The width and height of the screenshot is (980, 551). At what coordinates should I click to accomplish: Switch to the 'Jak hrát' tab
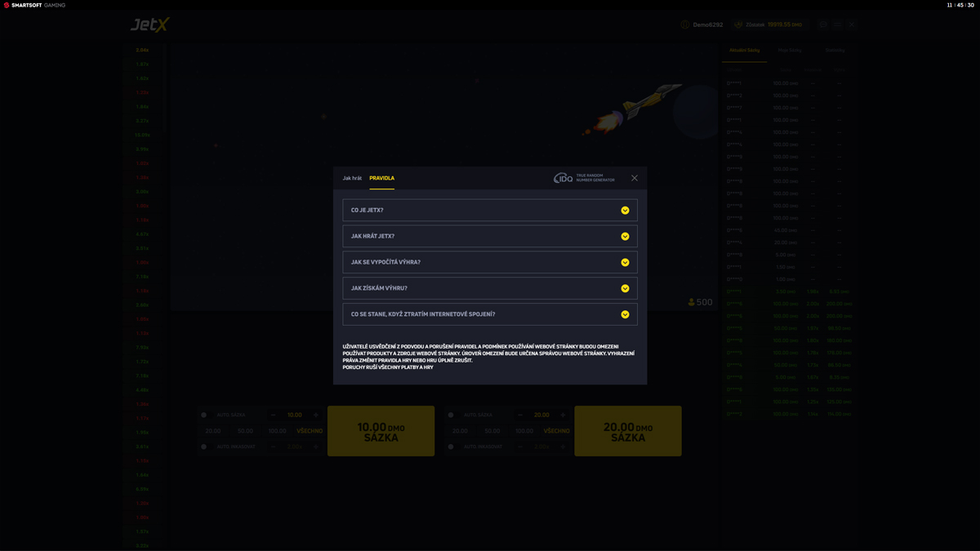tap(352, 178)
